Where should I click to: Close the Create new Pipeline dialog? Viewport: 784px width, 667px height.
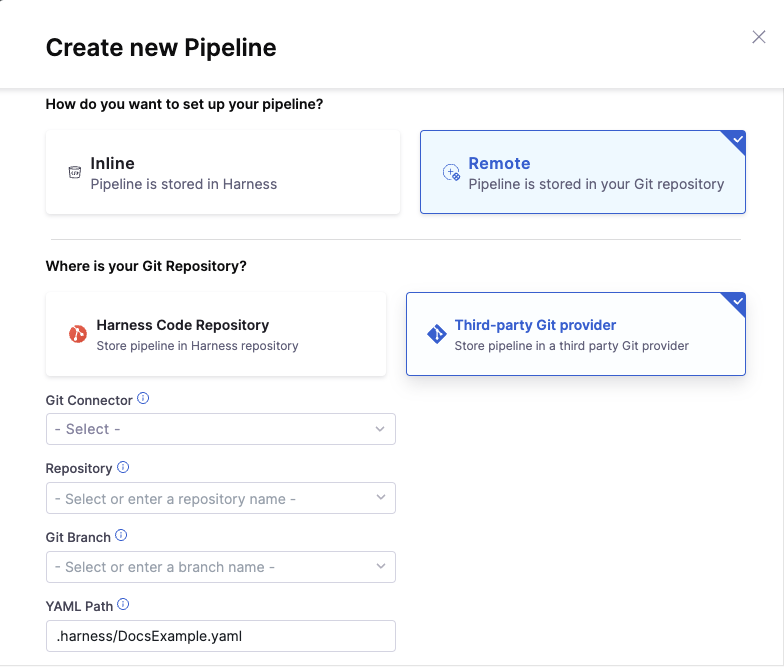[x=759, y=37]
